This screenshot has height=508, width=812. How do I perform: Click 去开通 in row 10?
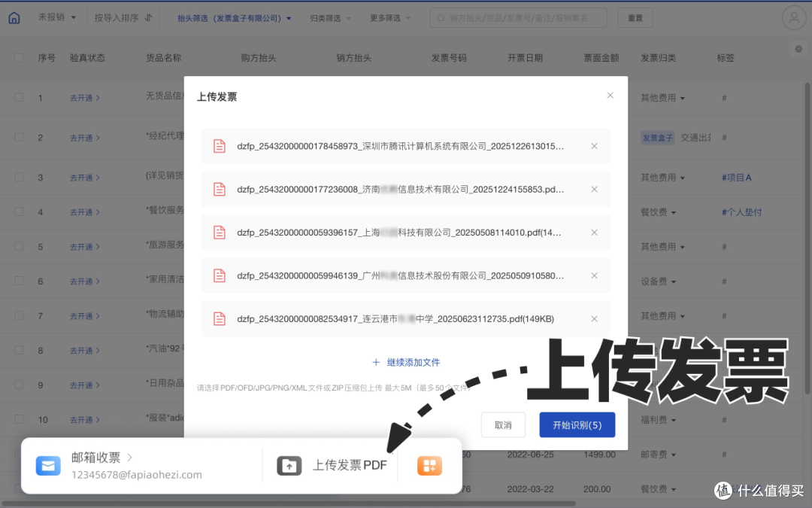pos(84,420)
